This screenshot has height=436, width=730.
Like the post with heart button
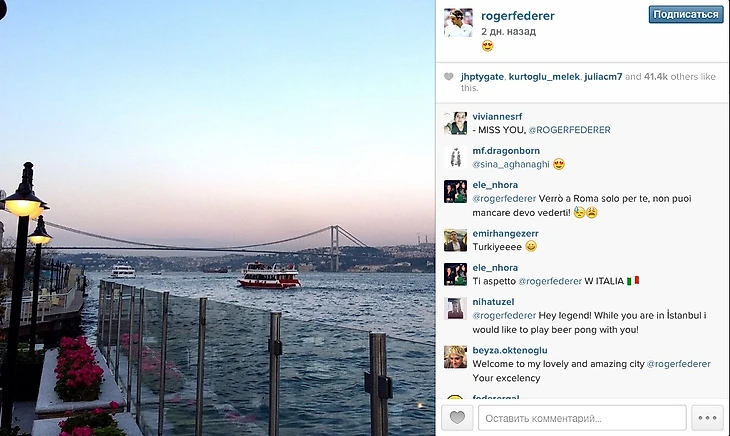pyautogui.click(x=457, y=417)
